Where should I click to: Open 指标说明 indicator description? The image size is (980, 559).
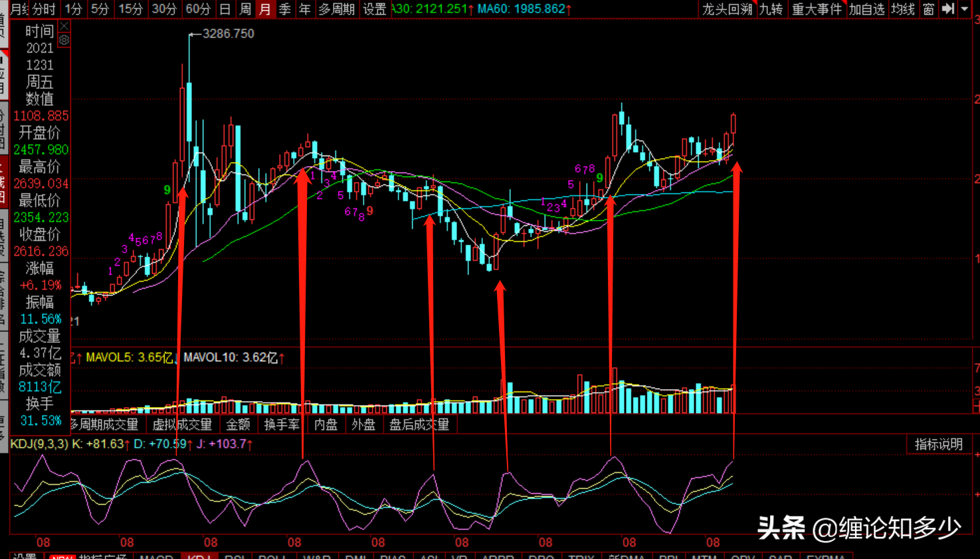pos(939,444)
